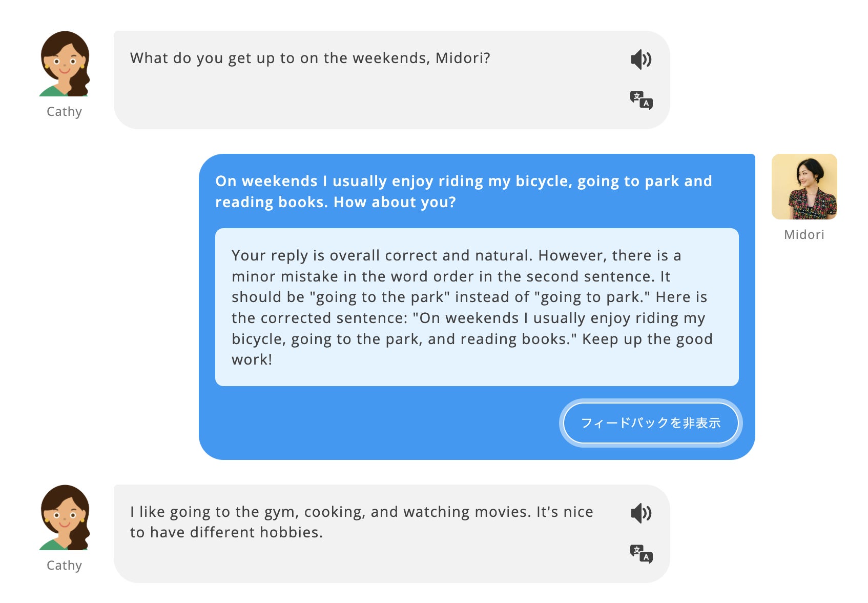Screen dimensions: 868x603
Task: Click the Midori name label under the photo
Action: pos(804,235)
